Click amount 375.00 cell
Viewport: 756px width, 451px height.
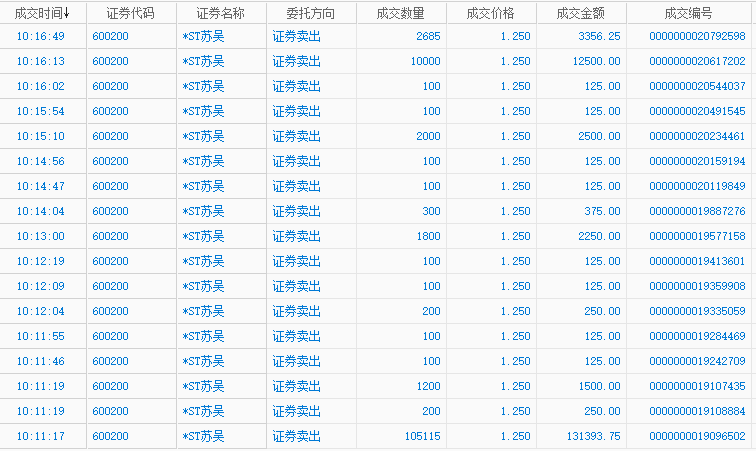point(602,211)
